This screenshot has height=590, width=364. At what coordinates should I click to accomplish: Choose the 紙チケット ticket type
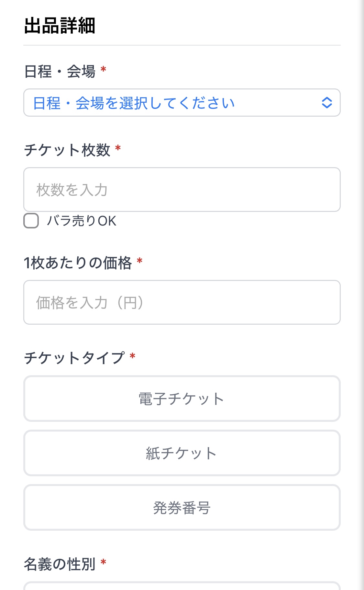[182, 453]
